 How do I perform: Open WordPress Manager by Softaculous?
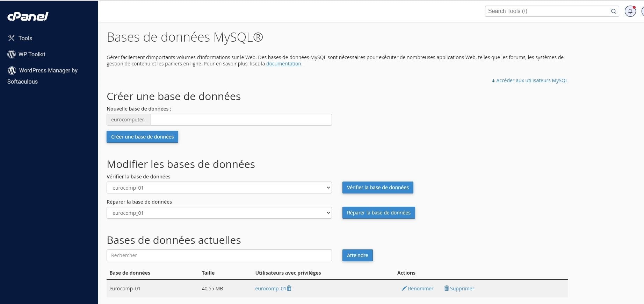(43, 76)
